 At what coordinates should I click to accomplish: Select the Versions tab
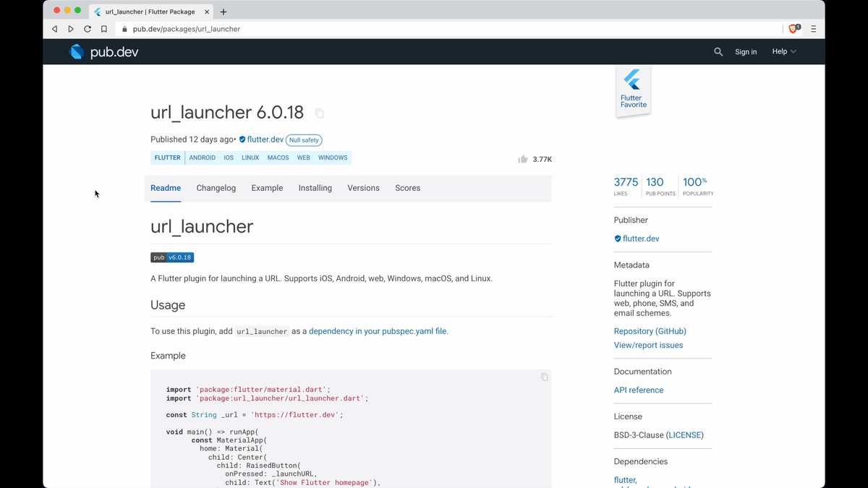(363, 188)
